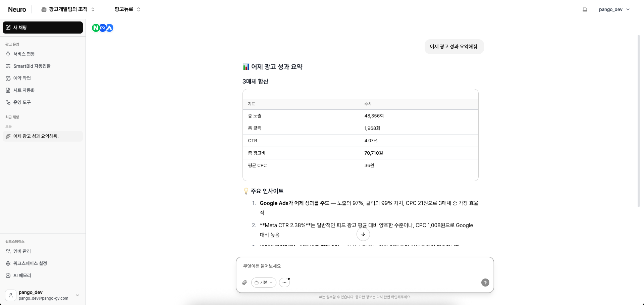Click the 시트 자동화 sheet icon

[8, 90]
